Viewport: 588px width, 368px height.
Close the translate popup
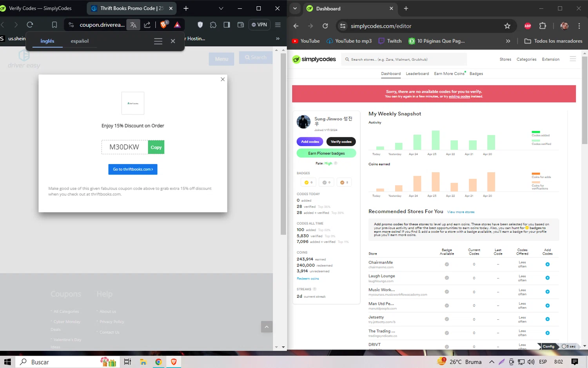coord(173,41)
